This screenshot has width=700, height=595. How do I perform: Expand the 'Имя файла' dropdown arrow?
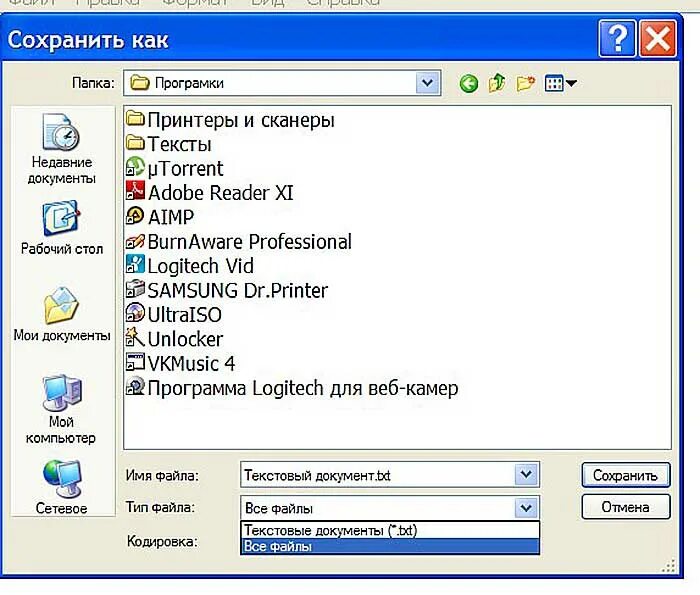(x=526, y=474)
